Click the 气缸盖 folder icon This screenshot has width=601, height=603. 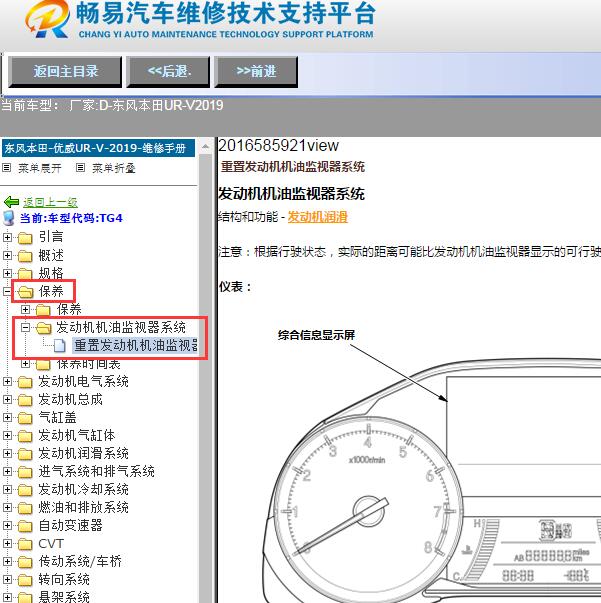point(25,418)
